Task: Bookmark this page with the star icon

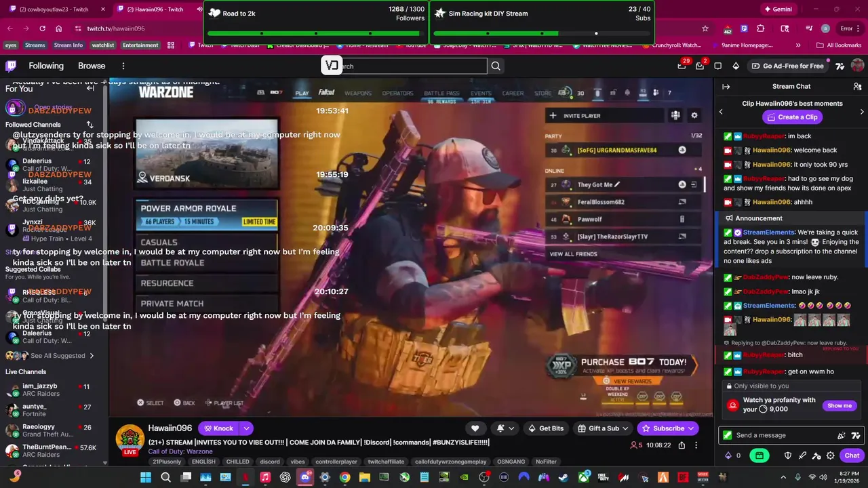Action: pos(705,28)
